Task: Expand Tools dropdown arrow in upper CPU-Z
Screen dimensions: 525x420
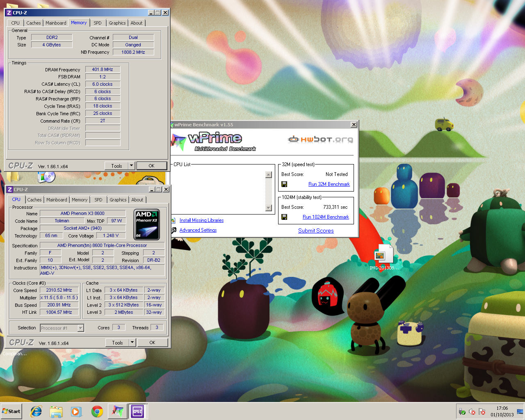Action: tap(132, 166)
